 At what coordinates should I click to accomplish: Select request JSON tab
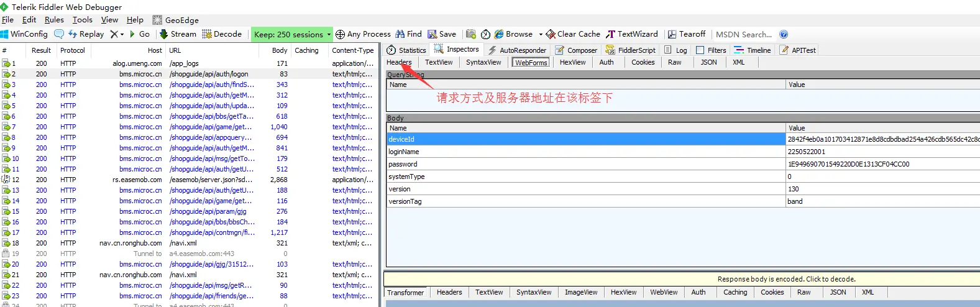[x=709, y=62]
